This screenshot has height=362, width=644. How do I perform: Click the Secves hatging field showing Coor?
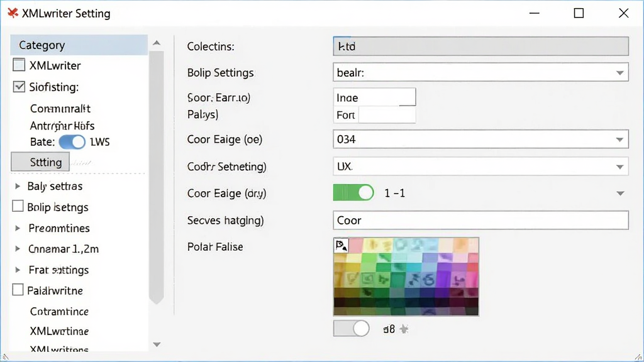coord(480,221)
